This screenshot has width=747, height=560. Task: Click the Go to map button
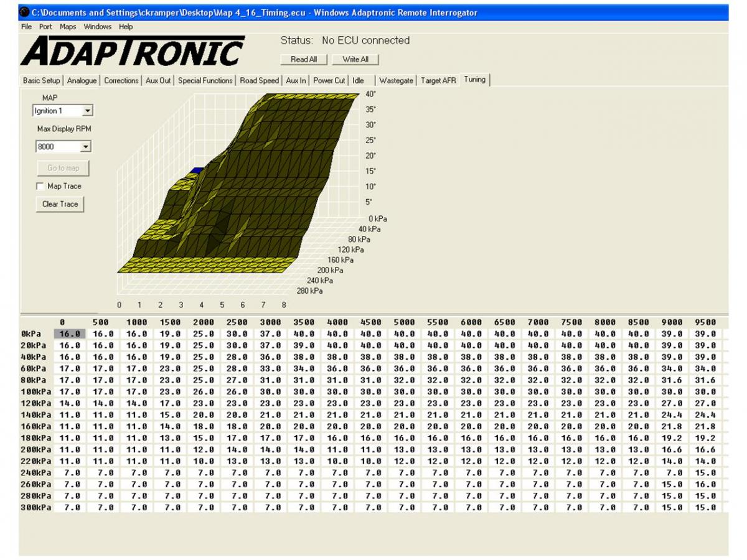click(x=63, y=168)
